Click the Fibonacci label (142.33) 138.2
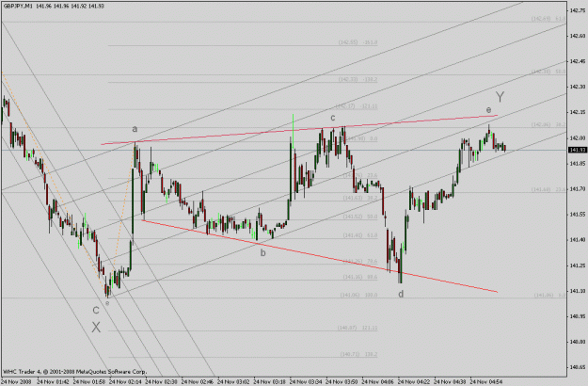Screen dimensions: 588x386 coord(358,79)
